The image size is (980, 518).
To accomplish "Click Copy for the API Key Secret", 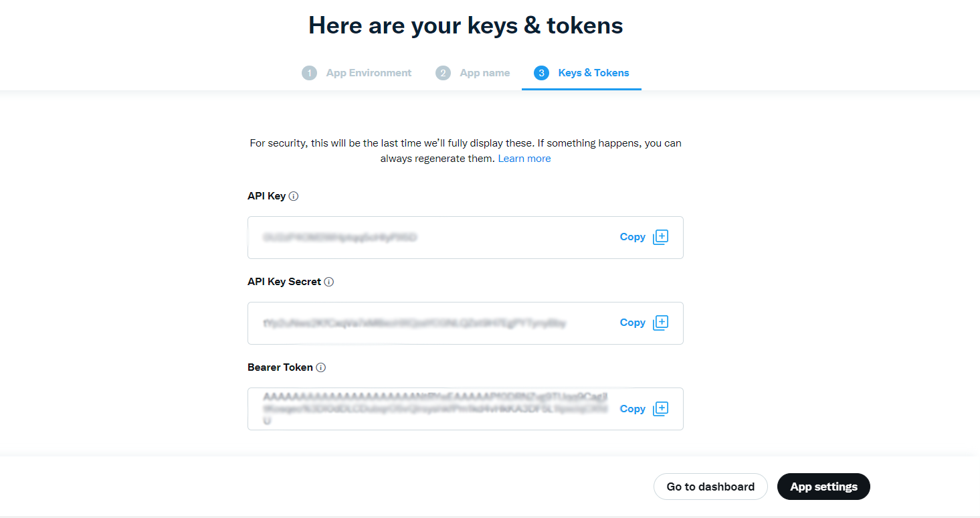I will 632,323.
